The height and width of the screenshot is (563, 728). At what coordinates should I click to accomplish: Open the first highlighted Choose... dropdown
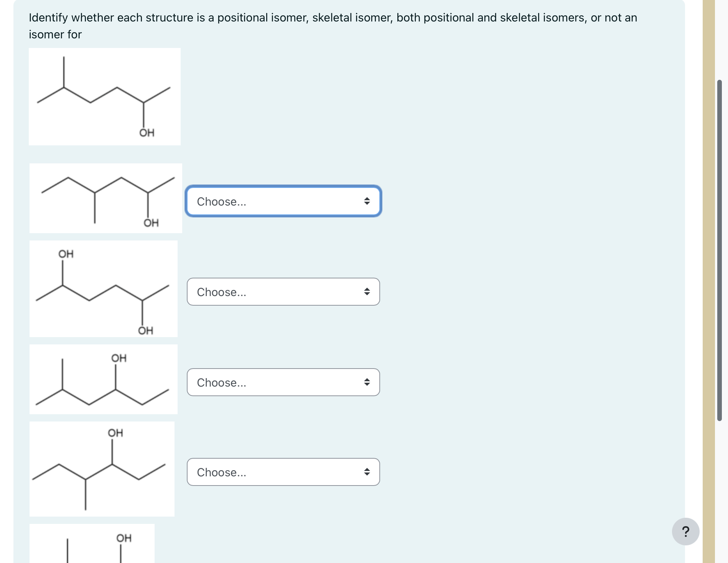(283, 202)
